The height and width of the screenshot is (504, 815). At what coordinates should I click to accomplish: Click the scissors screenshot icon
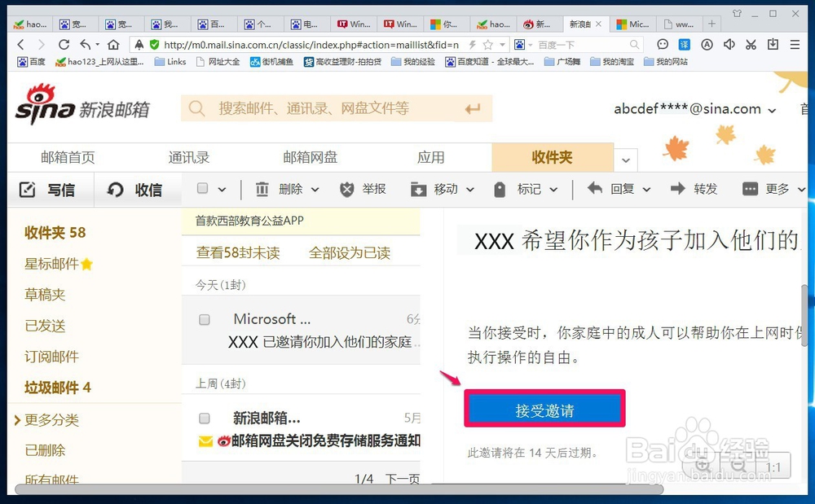click(751, 45)
